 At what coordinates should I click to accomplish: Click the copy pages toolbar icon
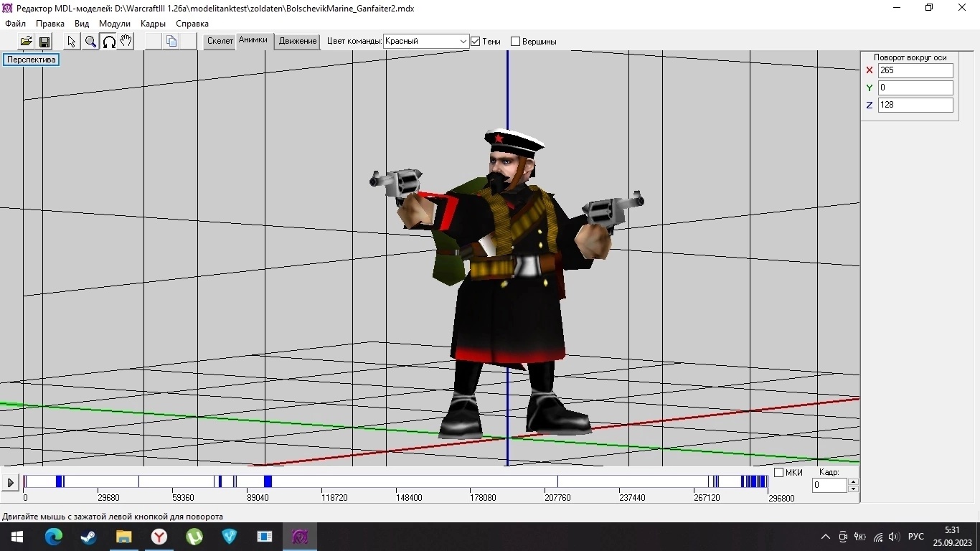tap(171, 42)
